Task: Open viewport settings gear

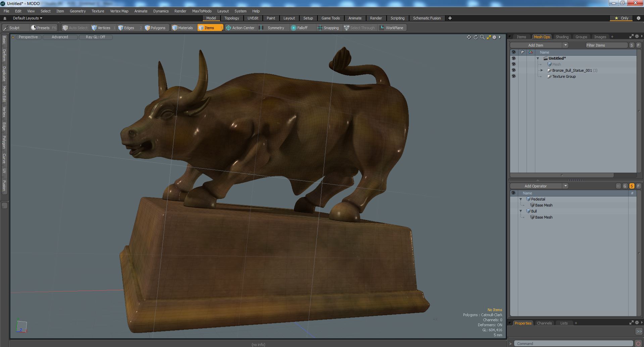Action: point(494,37)
